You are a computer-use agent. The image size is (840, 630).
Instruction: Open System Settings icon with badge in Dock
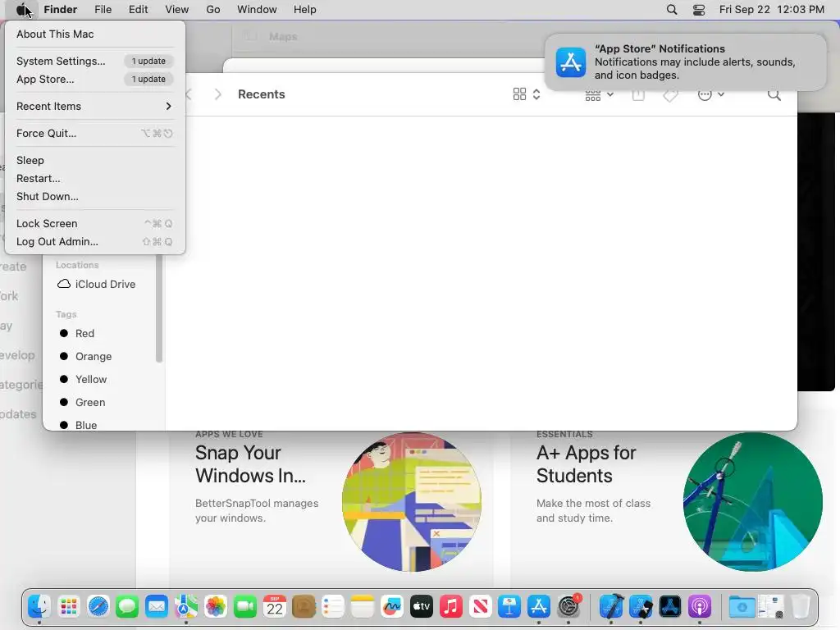click(568, 606)
